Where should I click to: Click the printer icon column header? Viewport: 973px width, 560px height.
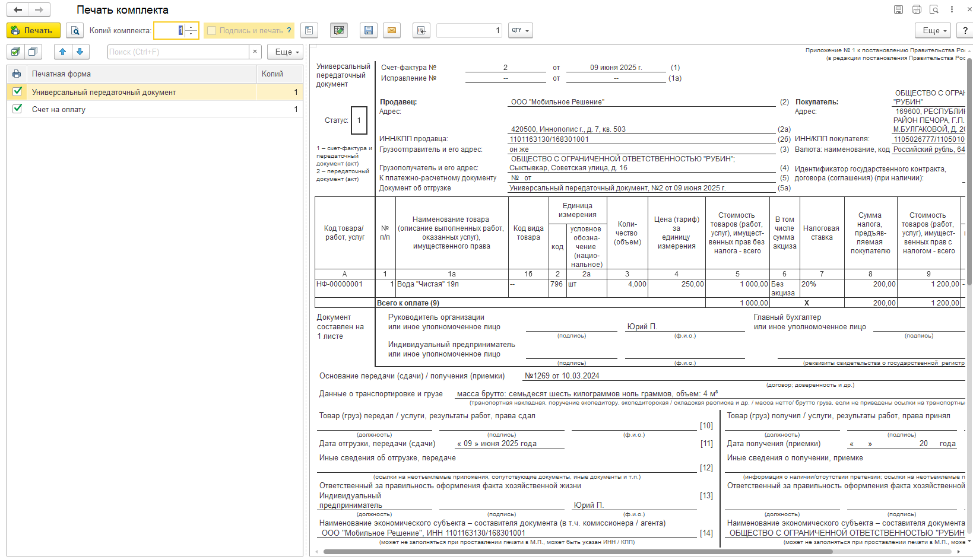(x=17, y=74)
